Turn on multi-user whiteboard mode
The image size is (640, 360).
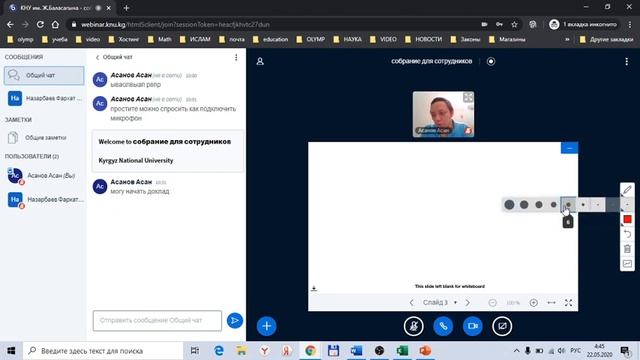point(627,264)
